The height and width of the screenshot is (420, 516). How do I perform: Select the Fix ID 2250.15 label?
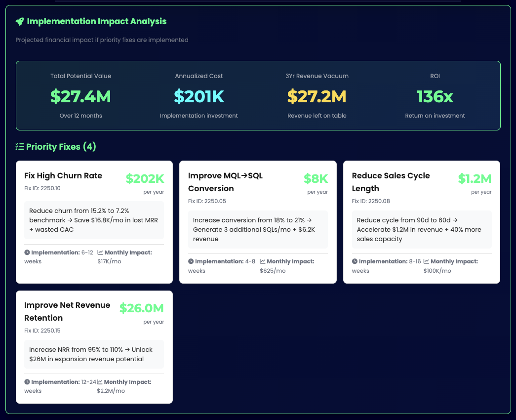click(43, 331)
